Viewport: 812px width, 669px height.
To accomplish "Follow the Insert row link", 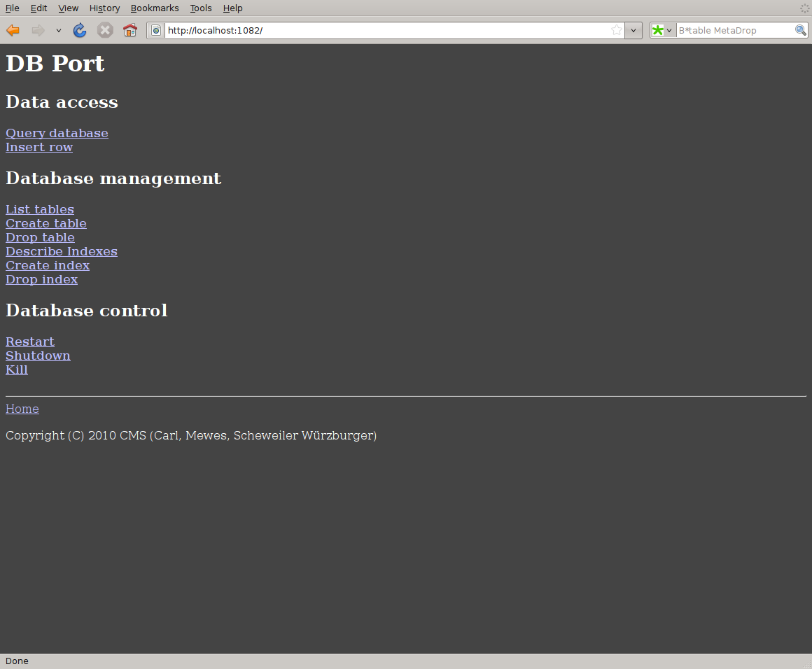I will pyautogui.click(x=39, y=147).
